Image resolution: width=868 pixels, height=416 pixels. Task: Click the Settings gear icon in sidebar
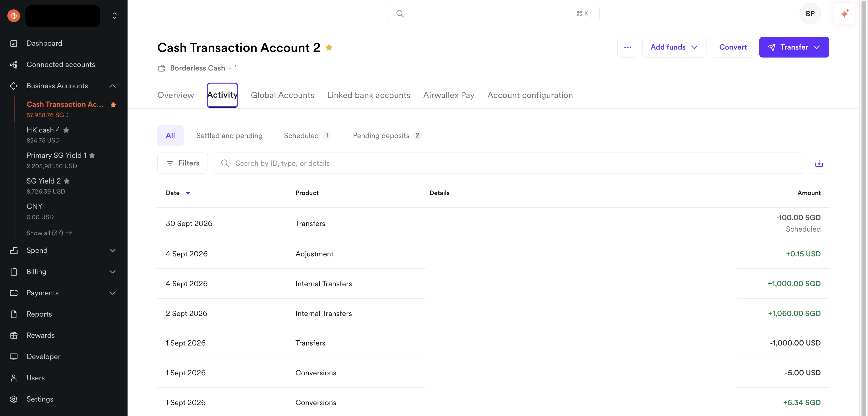click(14, 399)
